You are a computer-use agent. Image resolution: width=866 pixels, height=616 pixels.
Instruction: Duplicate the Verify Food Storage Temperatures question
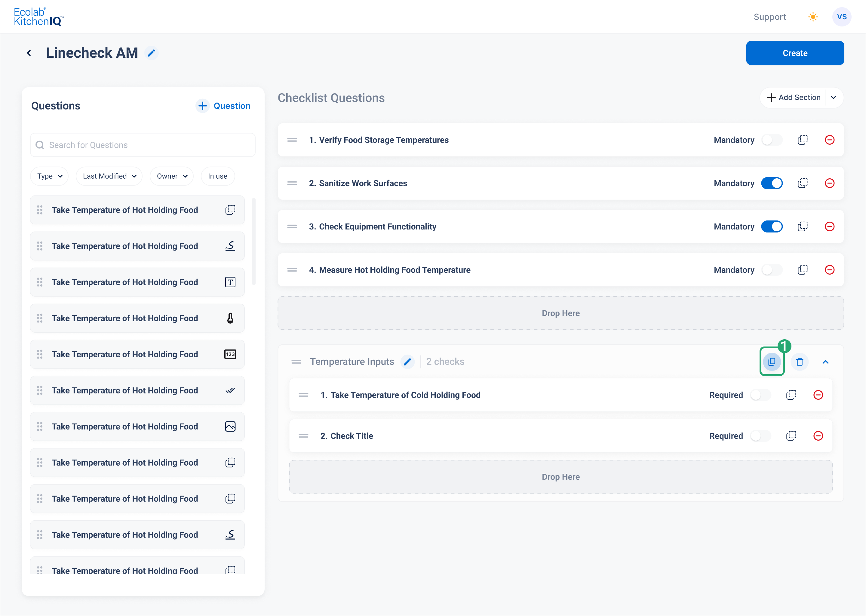coord(803,140)
